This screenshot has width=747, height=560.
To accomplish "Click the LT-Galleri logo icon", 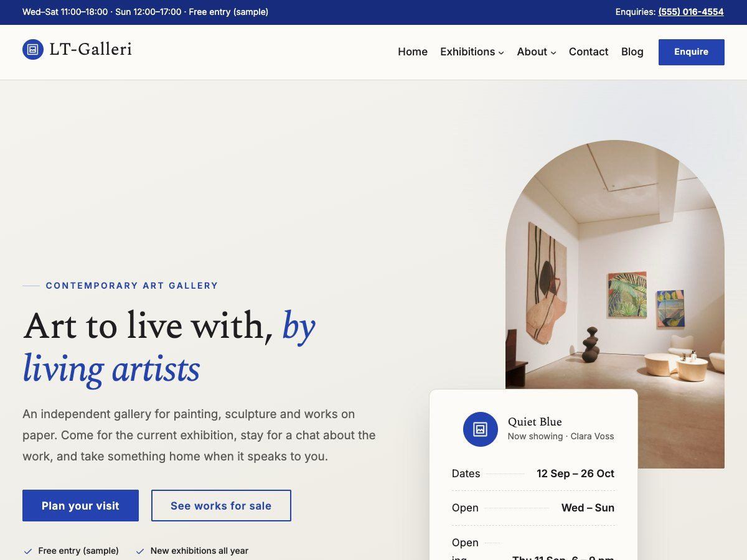I will pyautogui.click(x=33, y=49).
